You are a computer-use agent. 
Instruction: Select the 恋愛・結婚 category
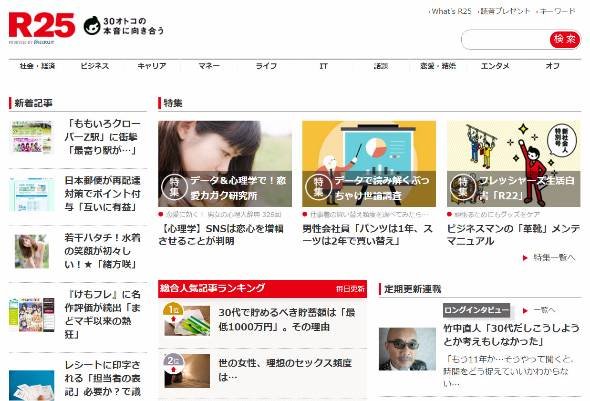coord(438,66)
